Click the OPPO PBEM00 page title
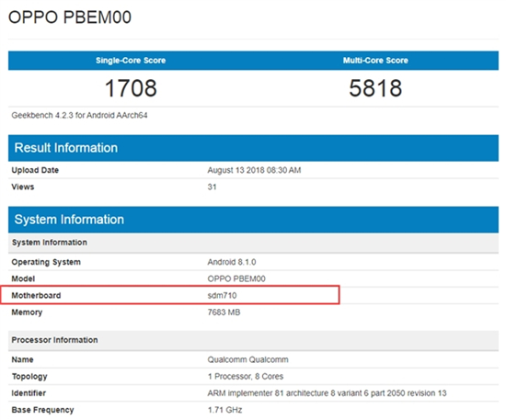 point(70,17)
